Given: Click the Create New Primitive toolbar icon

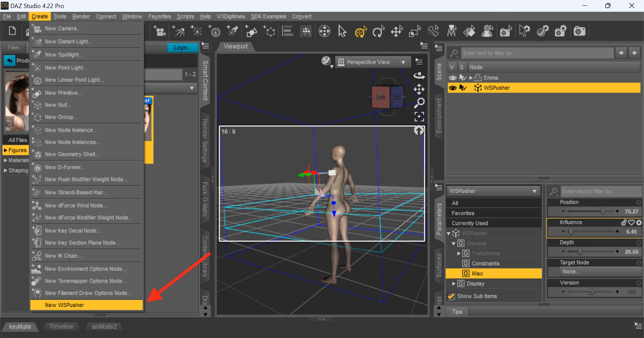Looking at the screenshot, I should coord(251,31).
